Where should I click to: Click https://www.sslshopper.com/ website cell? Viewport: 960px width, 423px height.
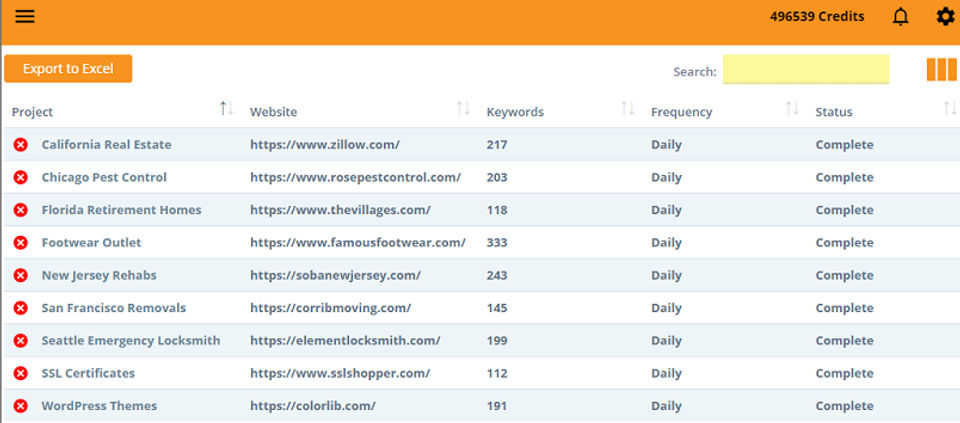[x=340, y=373]
